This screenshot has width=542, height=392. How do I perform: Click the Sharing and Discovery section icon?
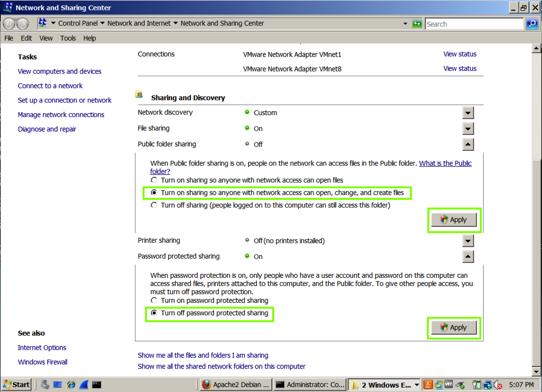click(x=139, y=95)
